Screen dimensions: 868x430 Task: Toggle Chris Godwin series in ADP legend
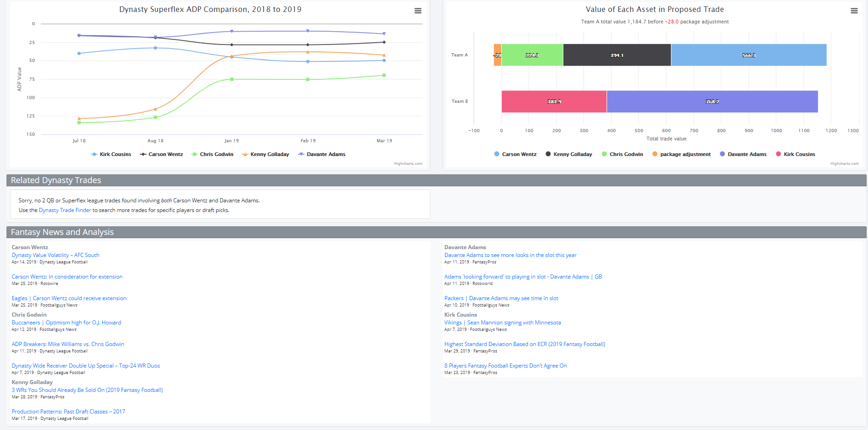(x=212, y=154)
